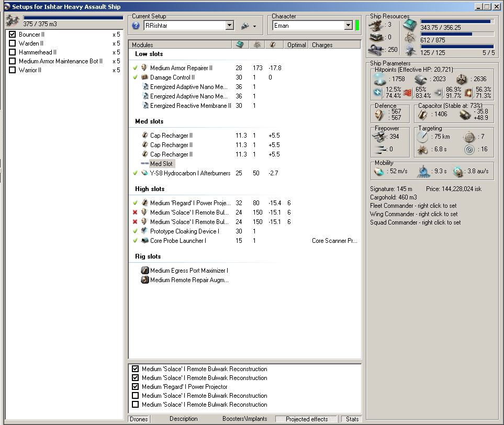The height and width of the screenshot is (425, 504).
Task: Click the green character status indicator
Action: 357,26
